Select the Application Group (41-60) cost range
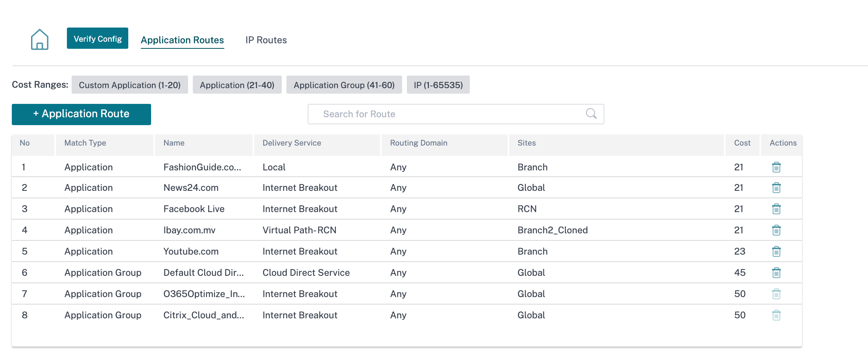Screen dimensions: 868x362 [x=344, y=85]
